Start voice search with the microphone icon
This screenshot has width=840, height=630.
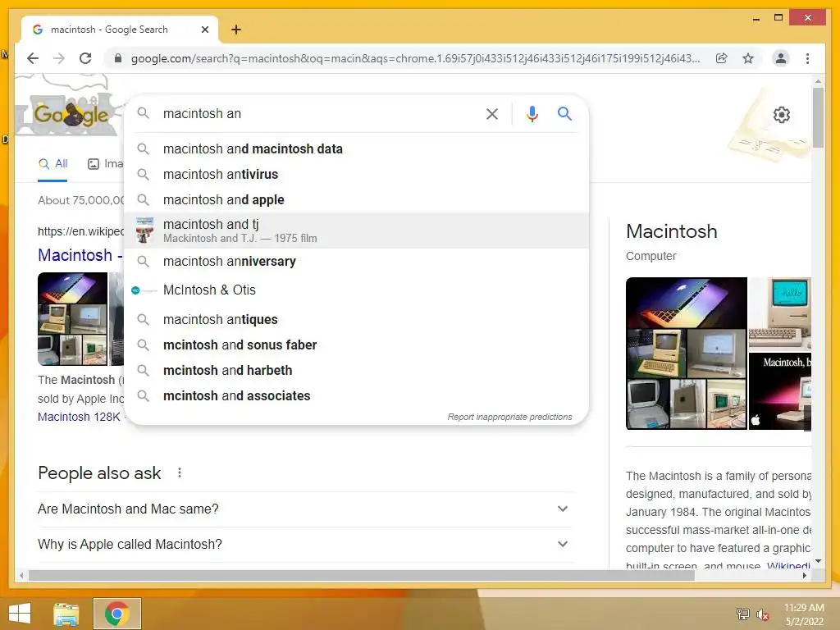pyautogui.click(x=532, y=113)
